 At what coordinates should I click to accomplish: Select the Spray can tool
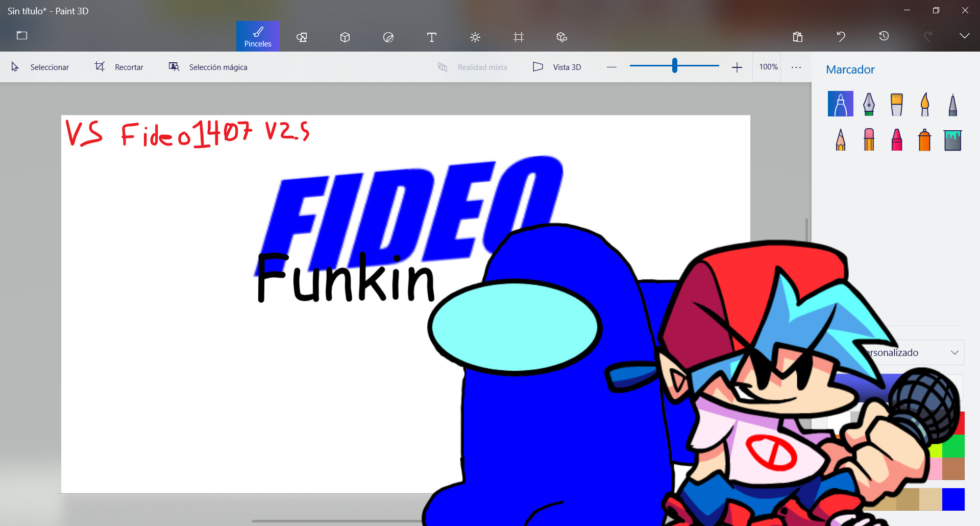[925, 139]
